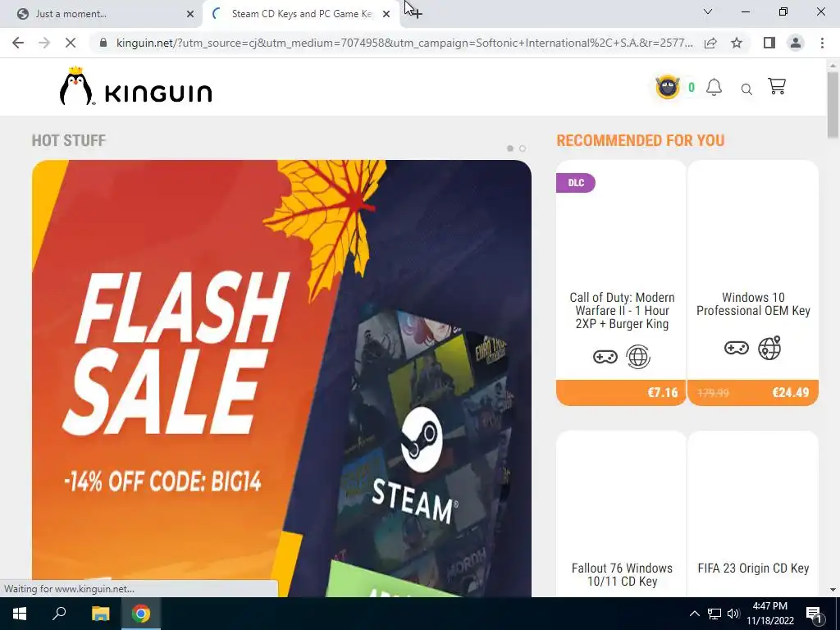The height and width of the screenshot is (630, 840).
Task: Close the Steam CD Keys tab
Action: pyautogui.click(x=386, y=14)
